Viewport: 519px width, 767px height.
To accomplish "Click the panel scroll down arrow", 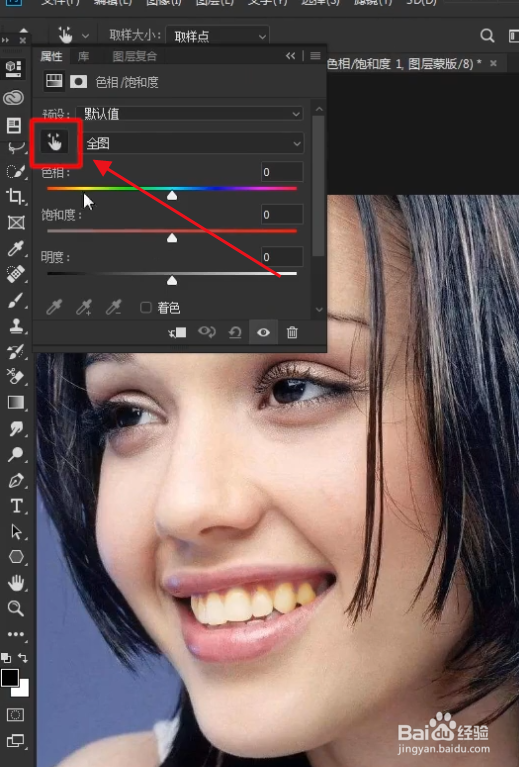I will tap(319, 310).
